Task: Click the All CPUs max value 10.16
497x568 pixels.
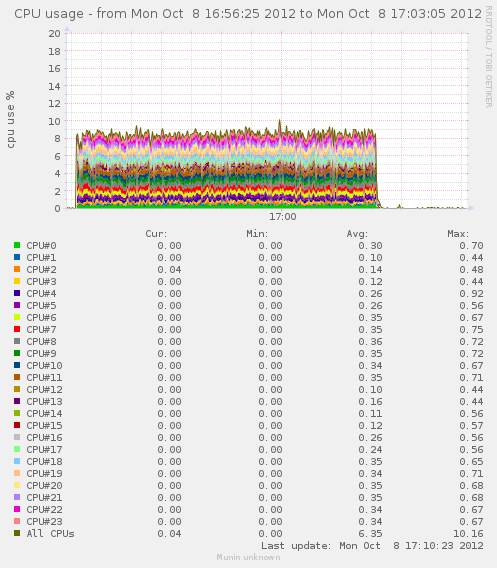Action: coord(468,534)
